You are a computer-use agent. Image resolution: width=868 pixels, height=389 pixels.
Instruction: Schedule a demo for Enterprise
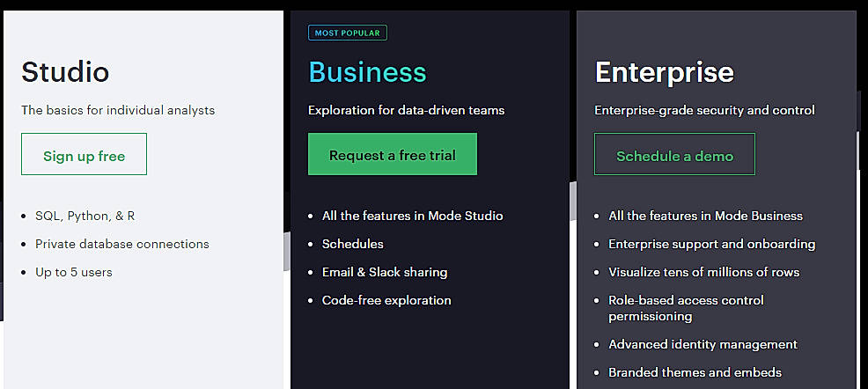click(675, 154)
